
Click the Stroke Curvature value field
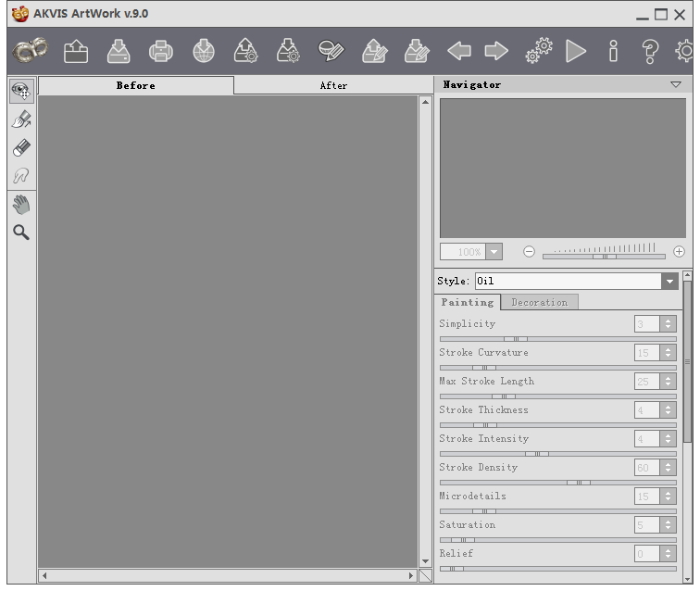(647, 353)
